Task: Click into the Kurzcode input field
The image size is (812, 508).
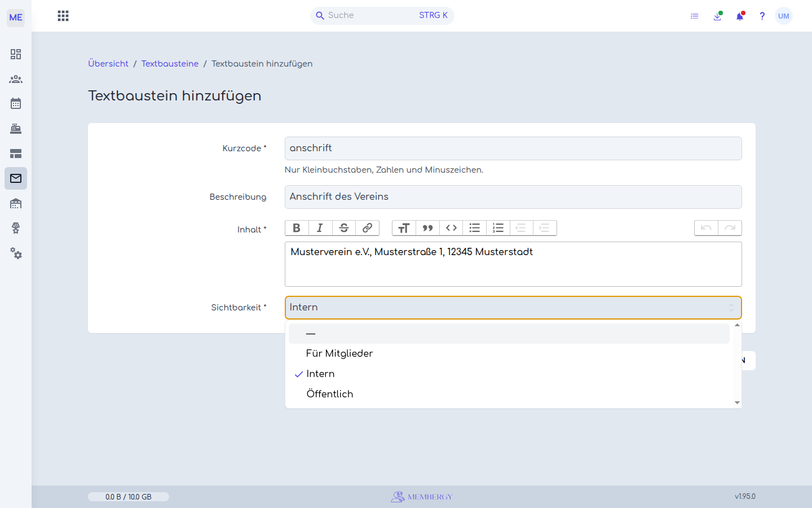Action: click(513, 148)
